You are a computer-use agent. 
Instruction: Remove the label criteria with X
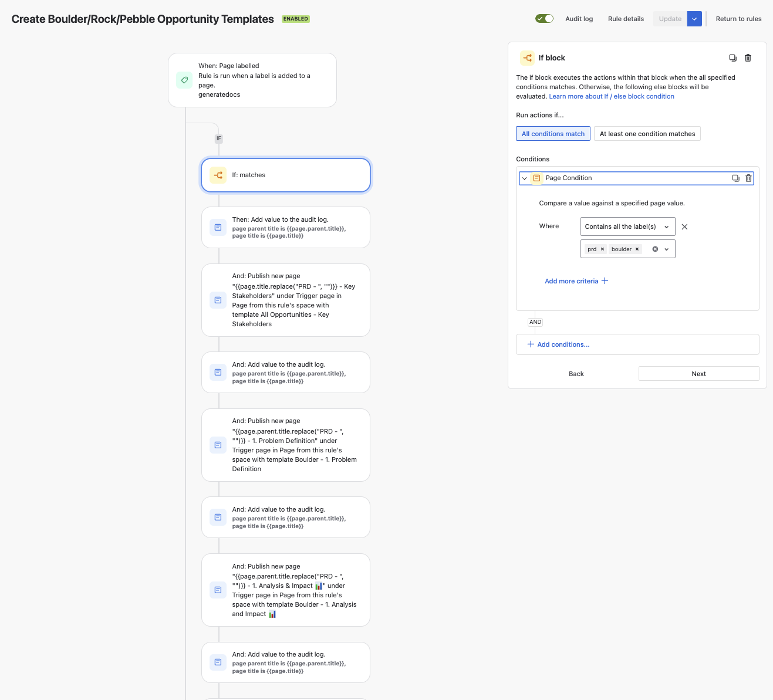point(684,226)
